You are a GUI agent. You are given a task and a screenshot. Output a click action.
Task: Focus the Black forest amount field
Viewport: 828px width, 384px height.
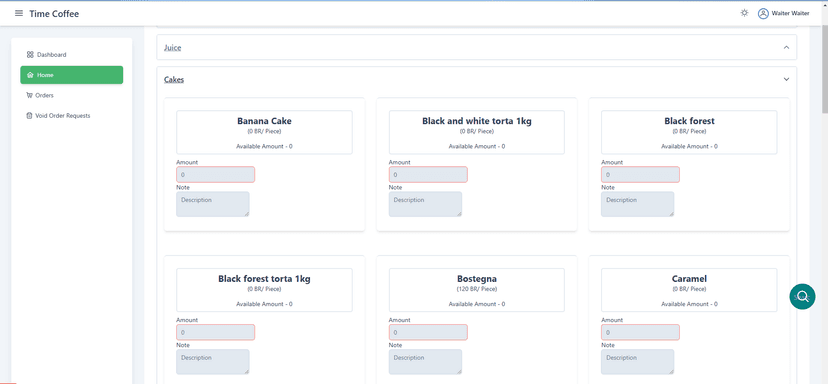640,175
